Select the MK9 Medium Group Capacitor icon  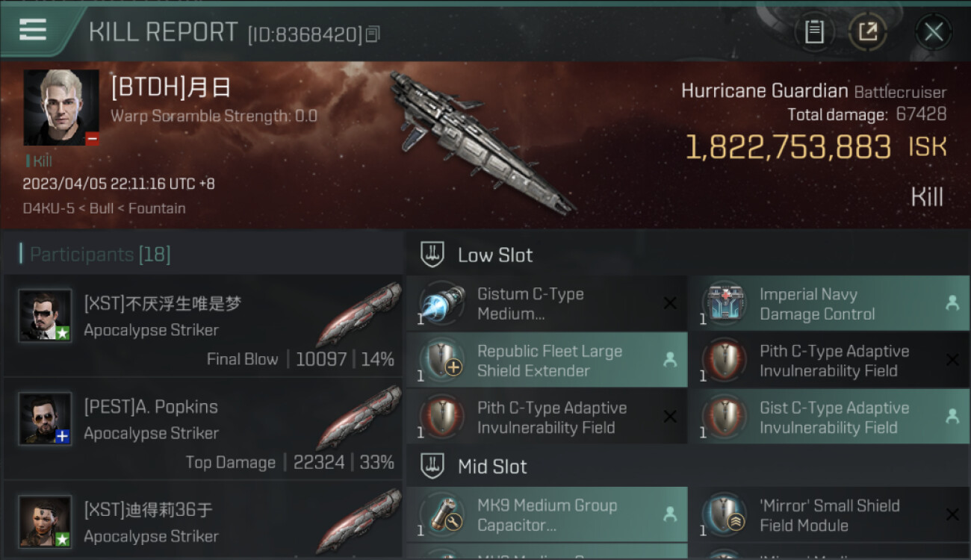coord(441,514)
